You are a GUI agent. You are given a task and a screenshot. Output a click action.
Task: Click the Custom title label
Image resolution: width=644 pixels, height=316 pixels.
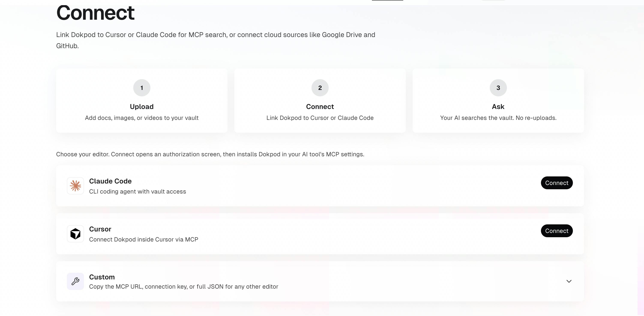102,277
